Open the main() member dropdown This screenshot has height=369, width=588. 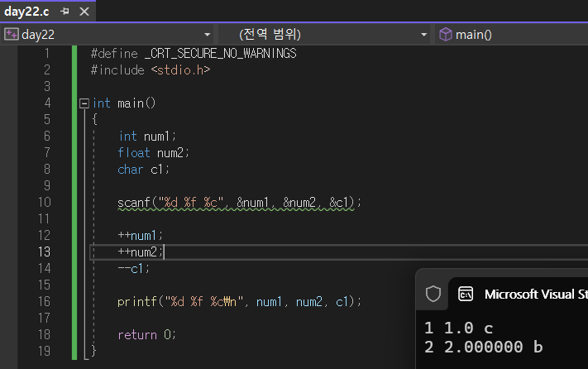pyautogui.click(x=511, y=35)
